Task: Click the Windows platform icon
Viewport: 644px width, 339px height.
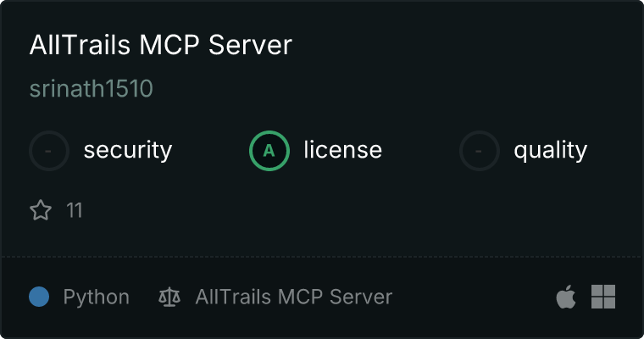Action: (603, 297)
